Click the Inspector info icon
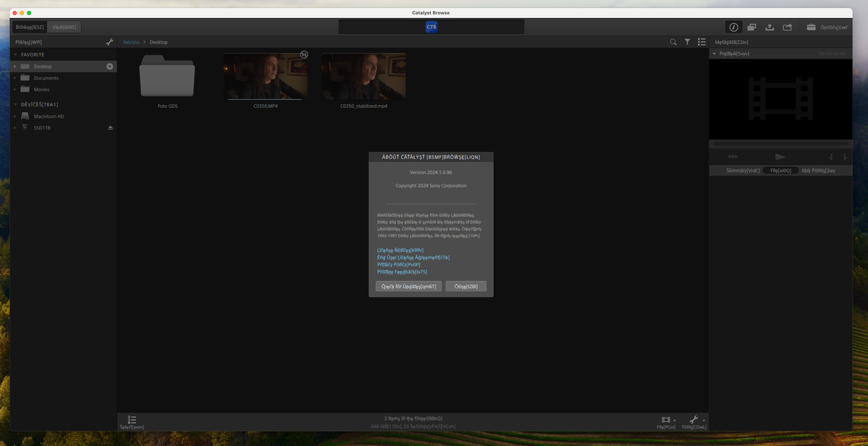Screen dimensions: 868x446 [733, 27]
